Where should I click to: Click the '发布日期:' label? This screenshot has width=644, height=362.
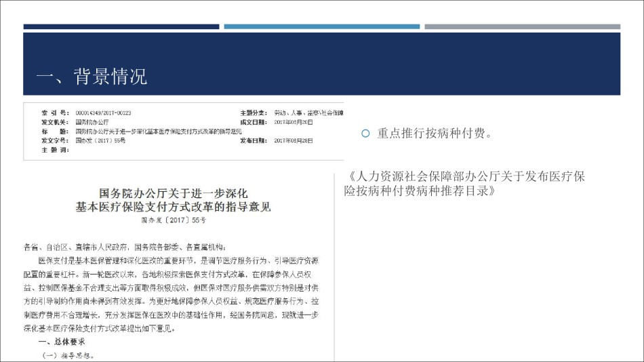click(x=254, y=140)
